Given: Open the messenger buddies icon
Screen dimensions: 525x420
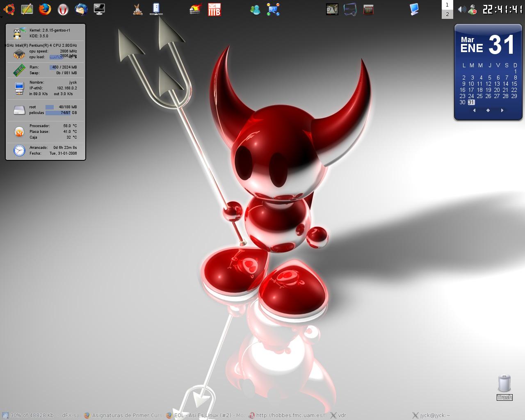Looking at the screenshot, I should point(255,9).
